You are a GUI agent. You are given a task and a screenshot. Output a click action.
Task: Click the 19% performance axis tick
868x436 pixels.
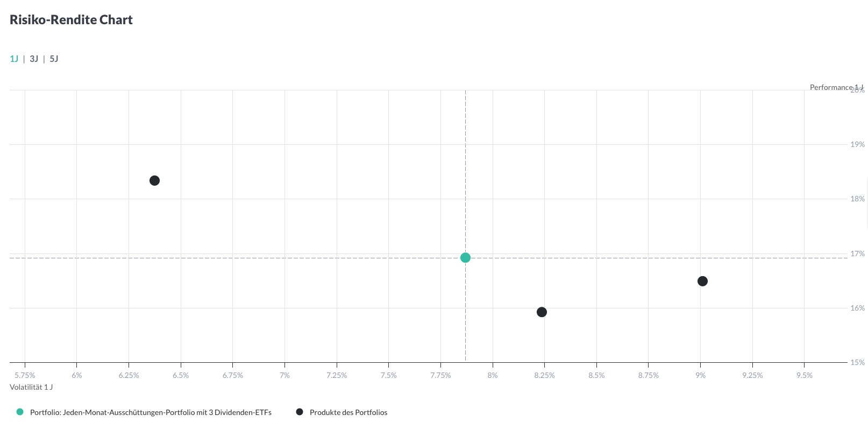click(x=857, y=144)
